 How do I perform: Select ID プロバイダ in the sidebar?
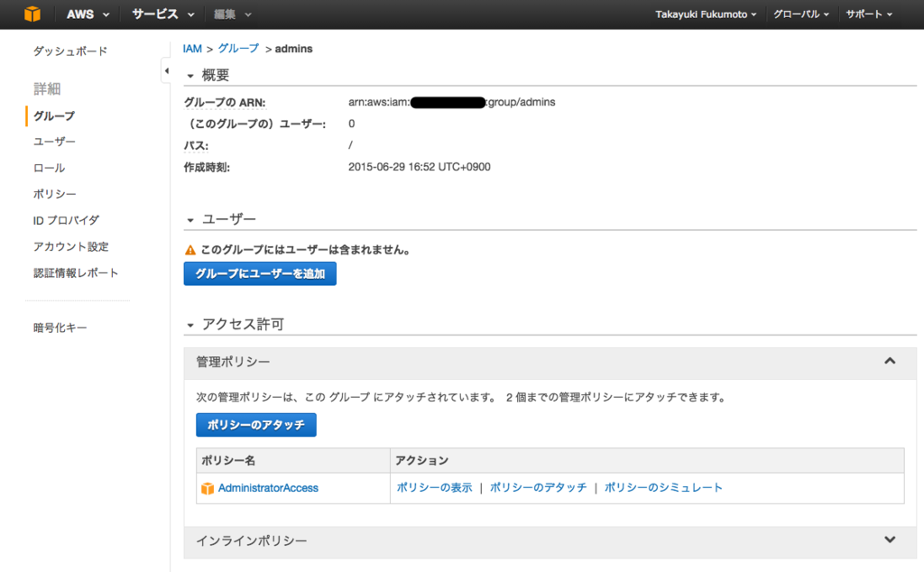[66, 220]
